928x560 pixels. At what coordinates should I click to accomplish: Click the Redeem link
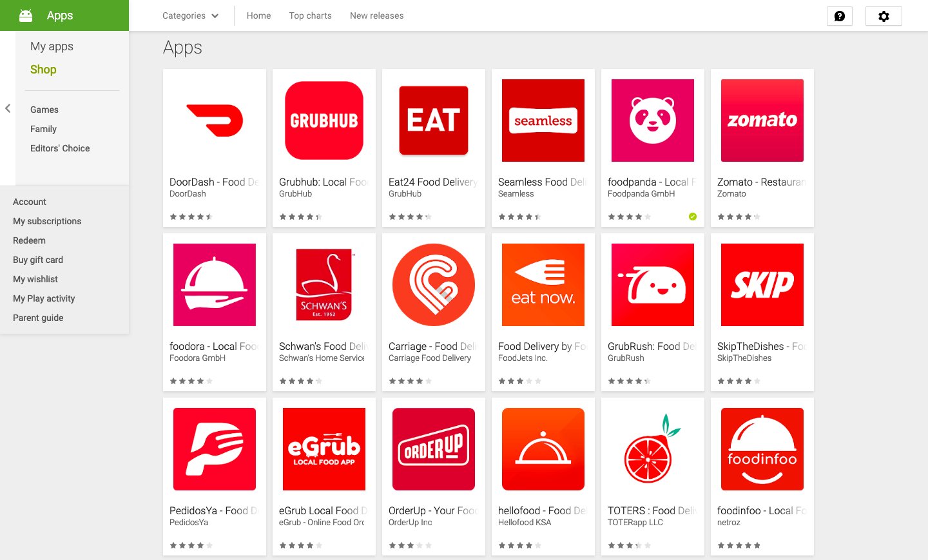click(x=29, y=240)
